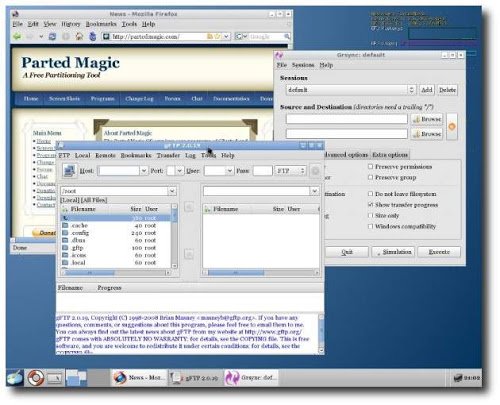Open the Bookmarks menu in gFTP

tap(136, 155)
